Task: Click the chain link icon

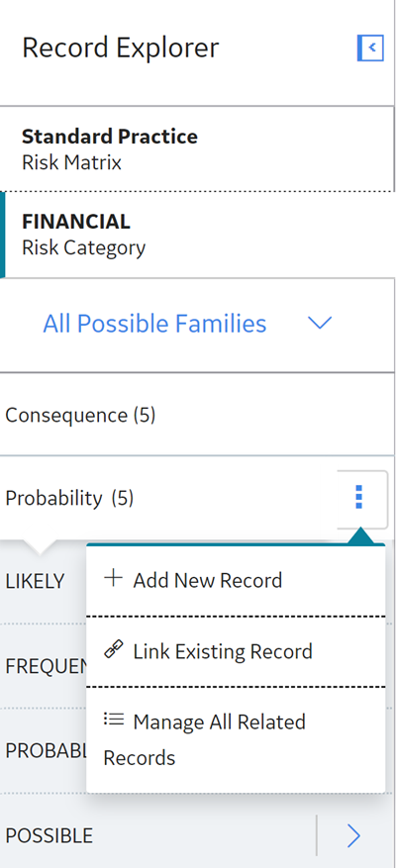Action: (114, 650)
